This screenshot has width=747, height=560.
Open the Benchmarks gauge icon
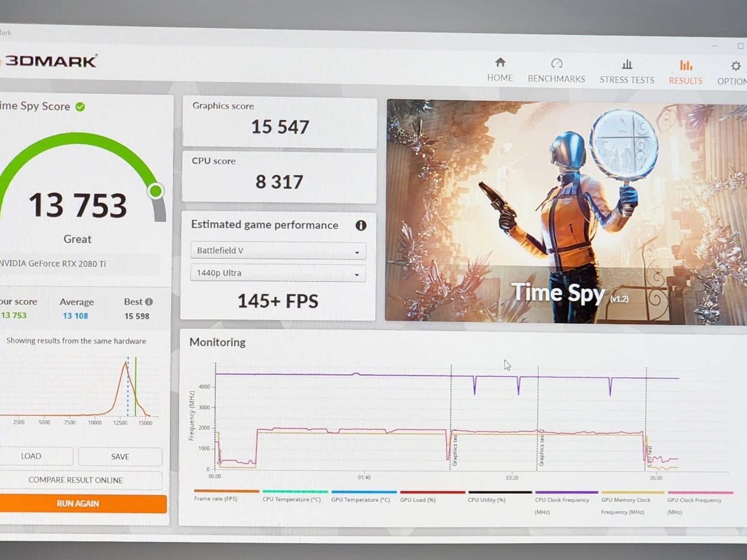point(557,63)
